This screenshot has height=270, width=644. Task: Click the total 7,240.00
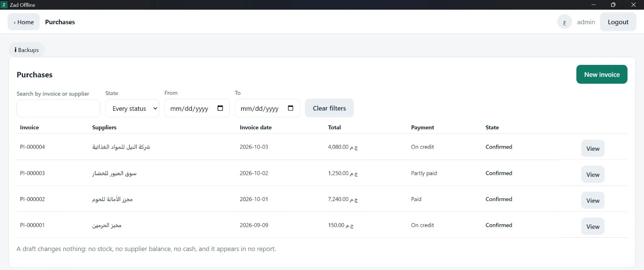(x=343, y=199)
